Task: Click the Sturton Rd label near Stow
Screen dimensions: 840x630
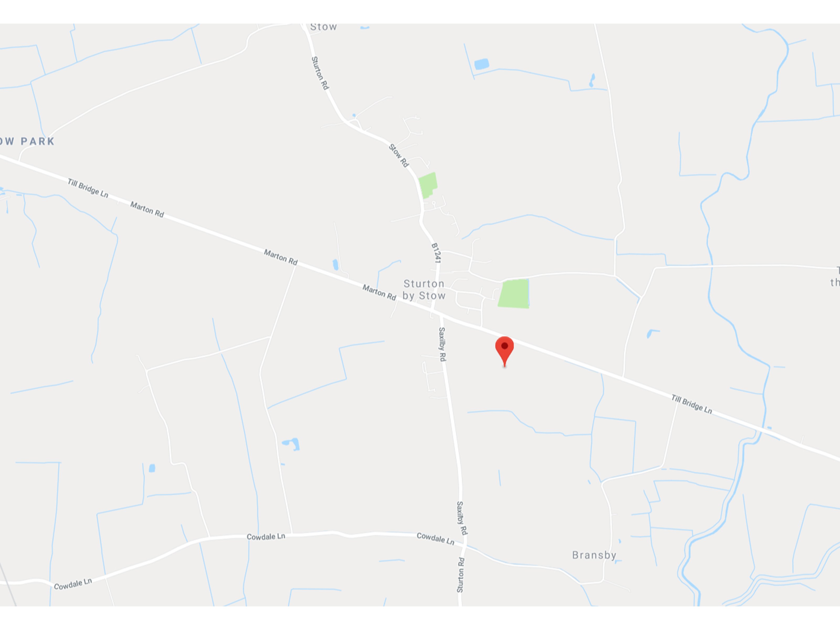Action: (320, 73)
